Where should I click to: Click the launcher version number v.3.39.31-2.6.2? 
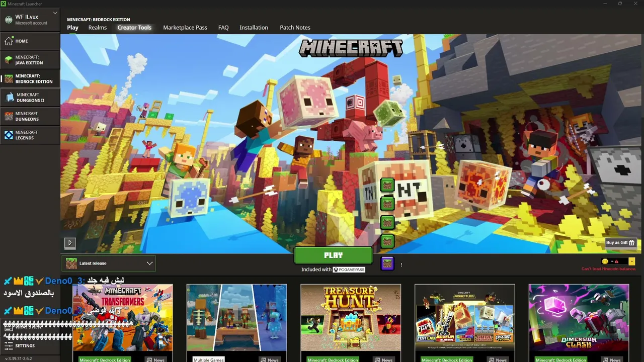pos(19,358)
